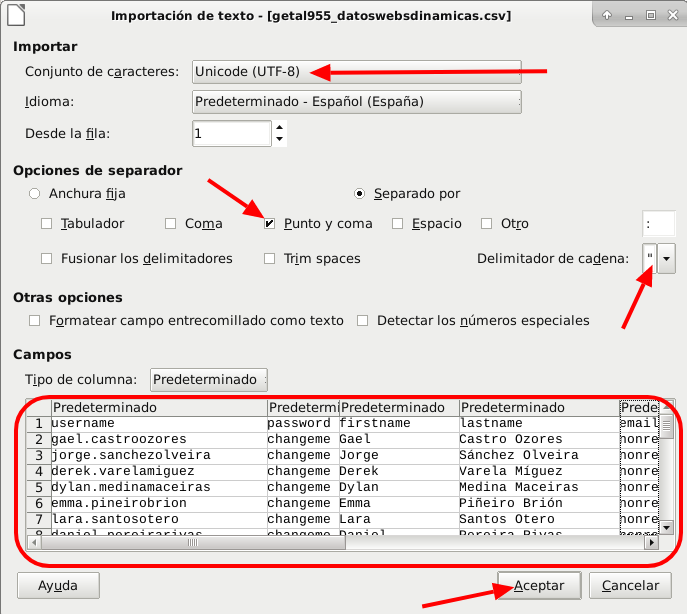Check Fusionar los delimitadores
This screenshot has height=614, width=687.
pos(46,259)
